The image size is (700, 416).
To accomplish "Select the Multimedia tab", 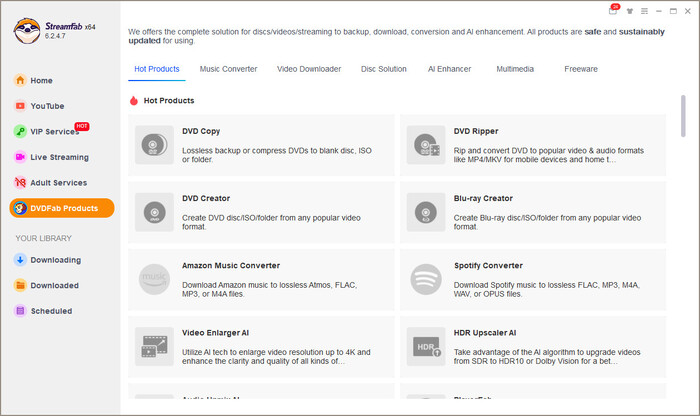I will pos(515,69).
